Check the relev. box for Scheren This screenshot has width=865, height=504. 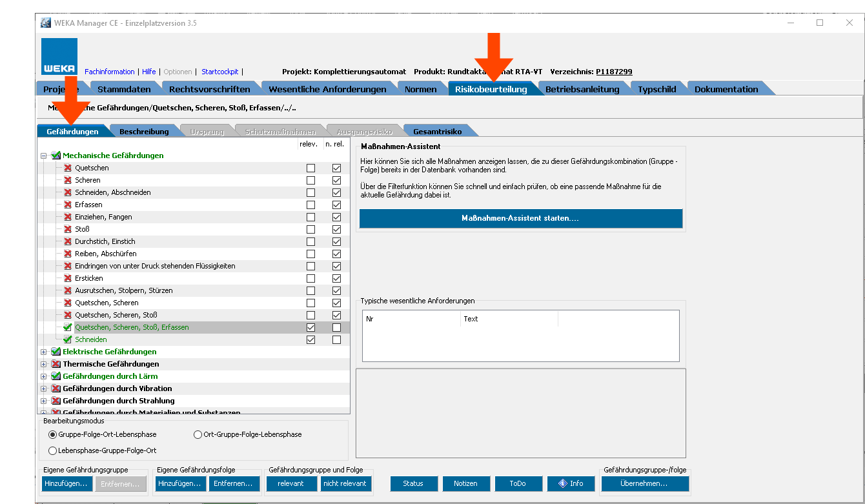[311, 181]
